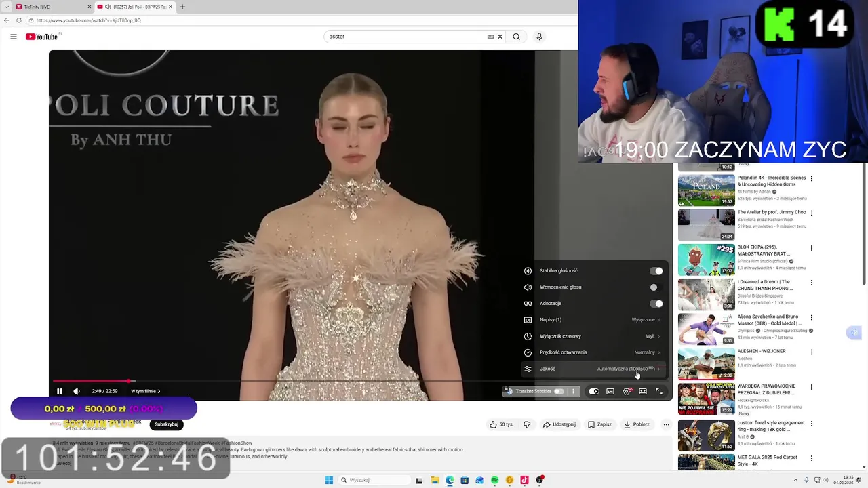Open I Dreamed a Dream video thumbnail

coord(706,294)
